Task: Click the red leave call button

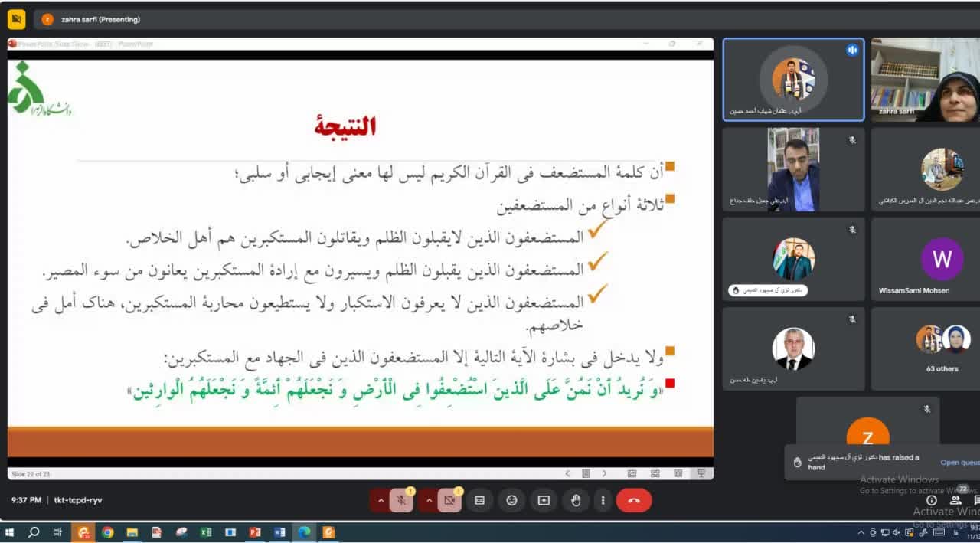Action: click(634, 500)
